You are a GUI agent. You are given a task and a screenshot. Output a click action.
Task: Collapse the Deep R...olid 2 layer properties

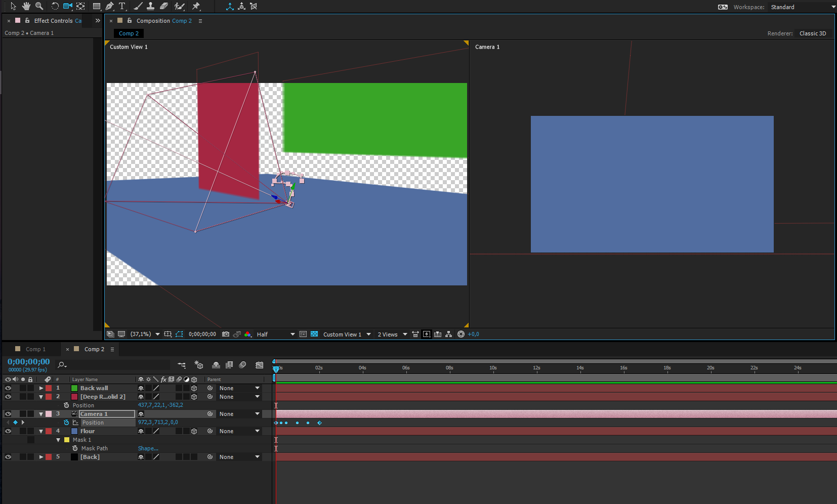41,397
